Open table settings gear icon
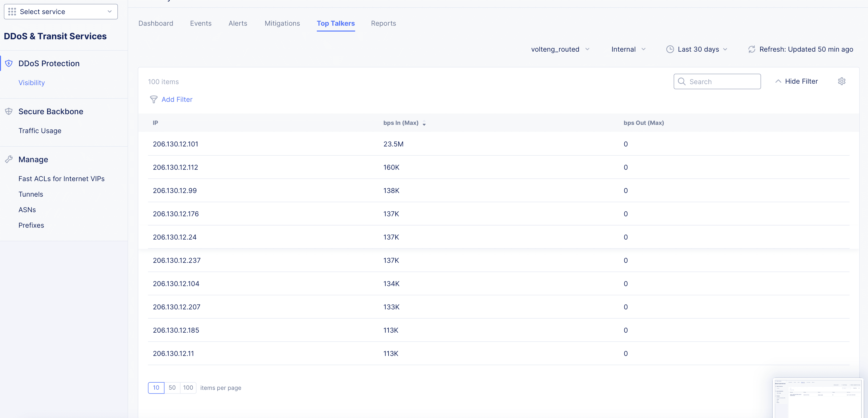The width and height of the screenshot is (868, 418). [x=842, y=81]
